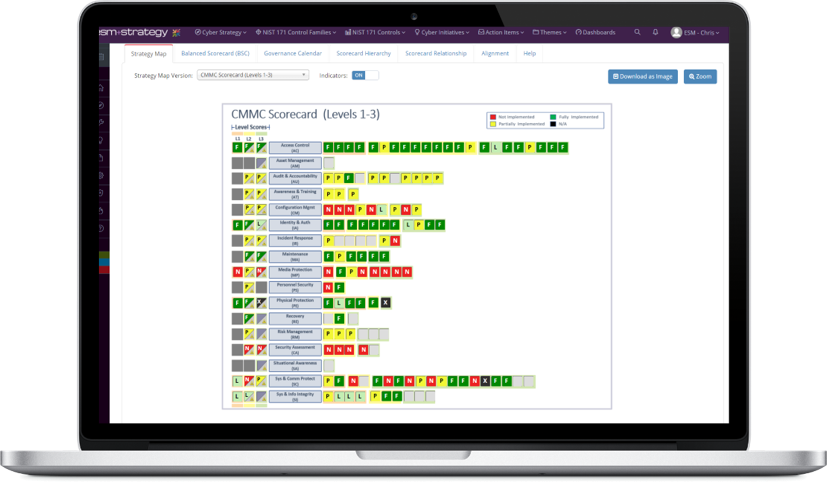Click the Audit & Accountability box

pyautogui.click(x=295, y=179)
